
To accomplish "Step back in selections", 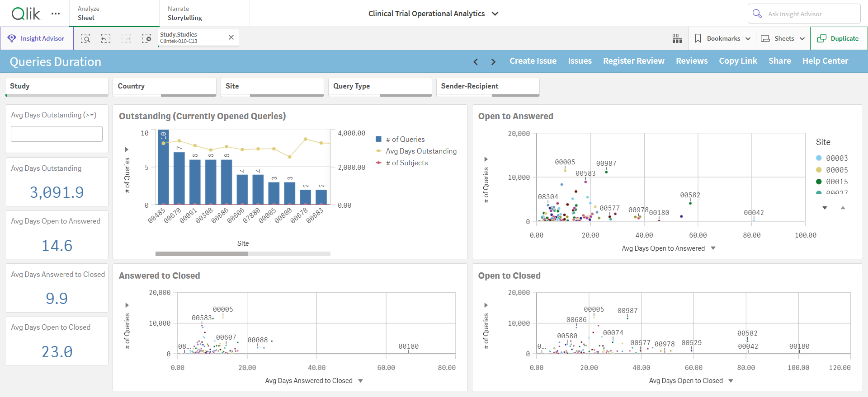I will tap(106, 39).
